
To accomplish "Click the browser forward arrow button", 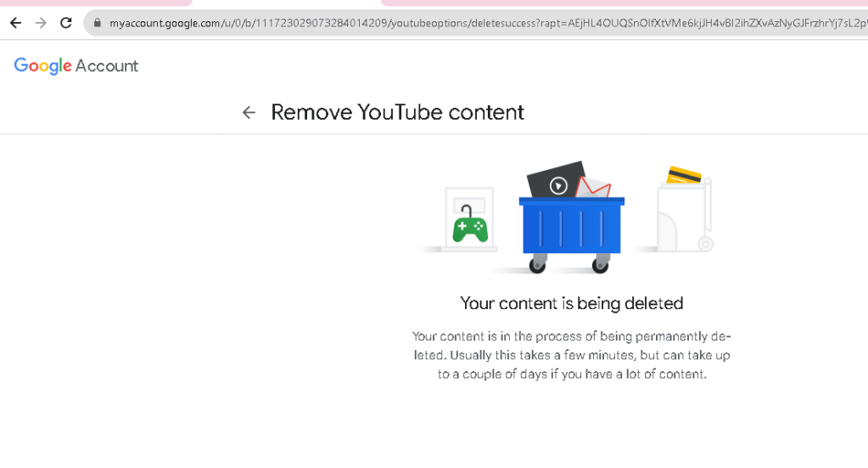I will click(x=41, y=23).
